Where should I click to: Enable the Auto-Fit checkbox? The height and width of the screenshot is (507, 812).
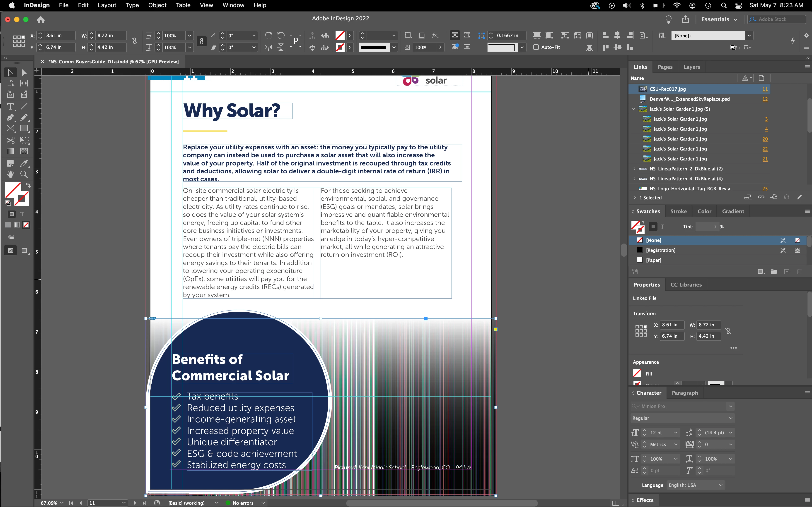(x=536, y=47)
